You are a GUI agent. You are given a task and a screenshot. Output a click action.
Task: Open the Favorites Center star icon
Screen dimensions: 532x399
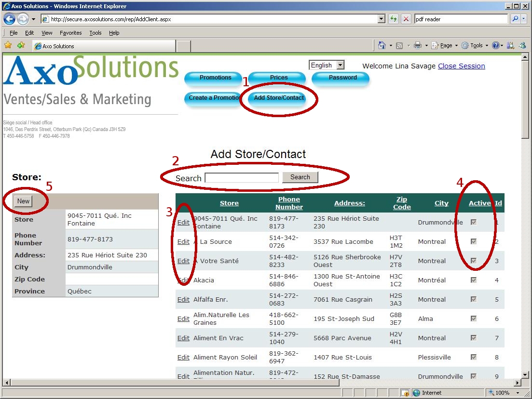(8, 45)
